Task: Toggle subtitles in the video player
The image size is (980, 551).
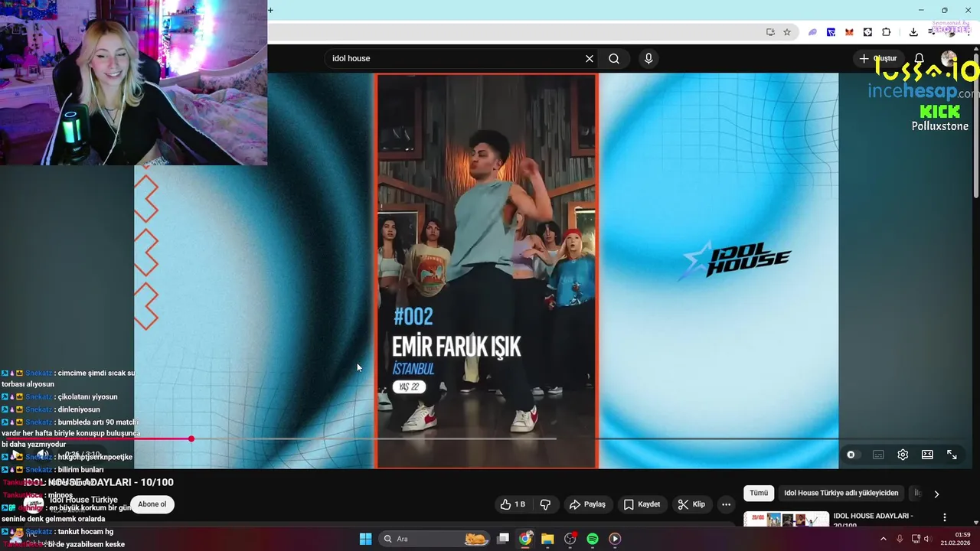Action: [878, 455]
